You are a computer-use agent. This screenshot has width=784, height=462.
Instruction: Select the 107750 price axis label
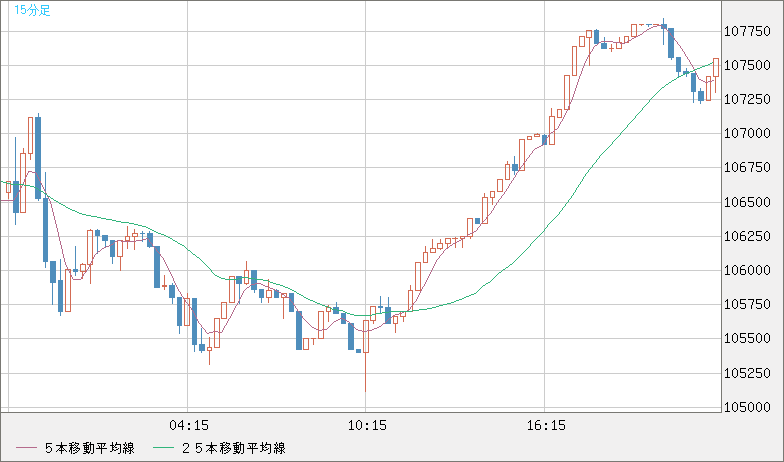click(x=748, y=32)
